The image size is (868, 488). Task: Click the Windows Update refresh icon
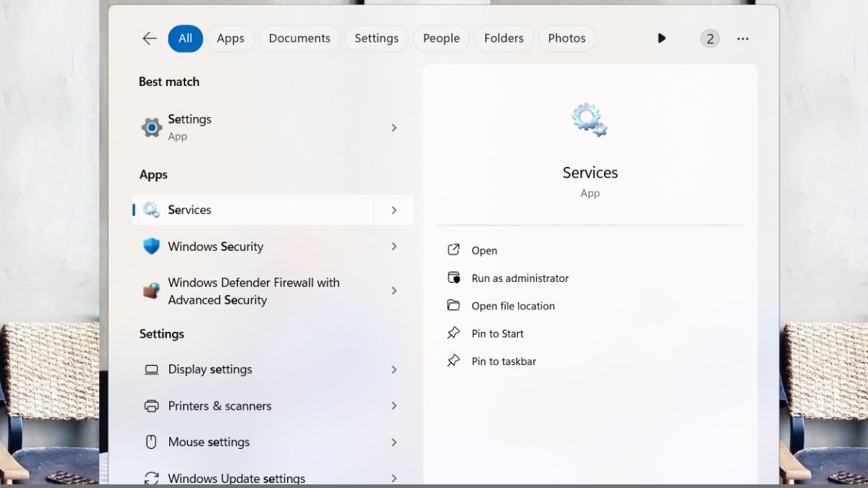pos(151,478)
